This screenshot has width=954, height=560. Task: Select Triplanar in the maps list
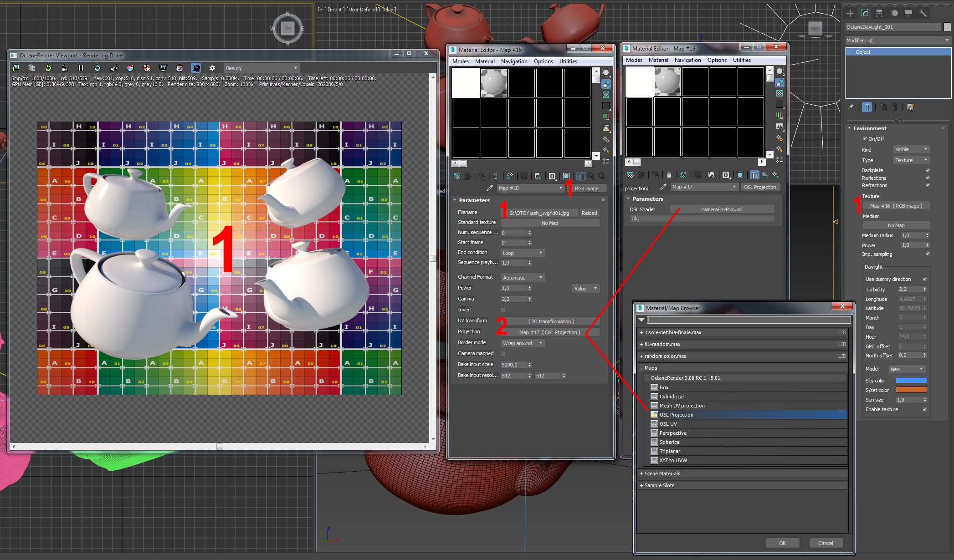point(670,451)
